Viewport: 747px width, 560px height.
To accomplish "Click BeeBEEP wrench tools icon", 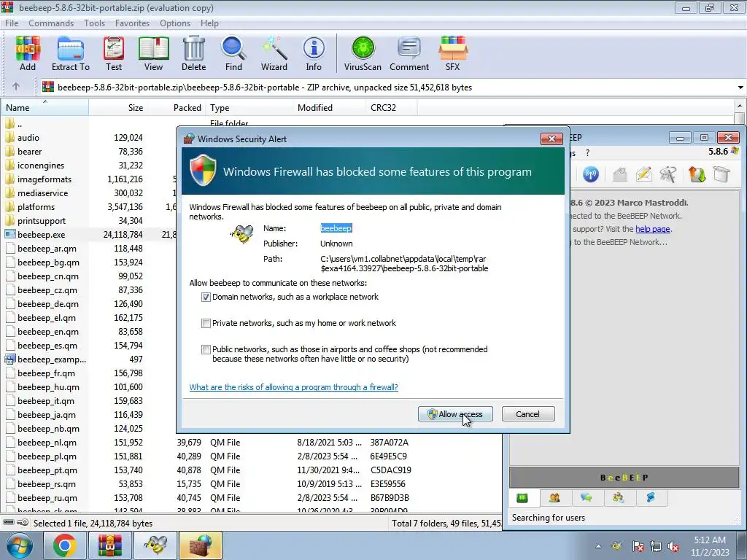I will pyautogui.click(x=668, y=174).
